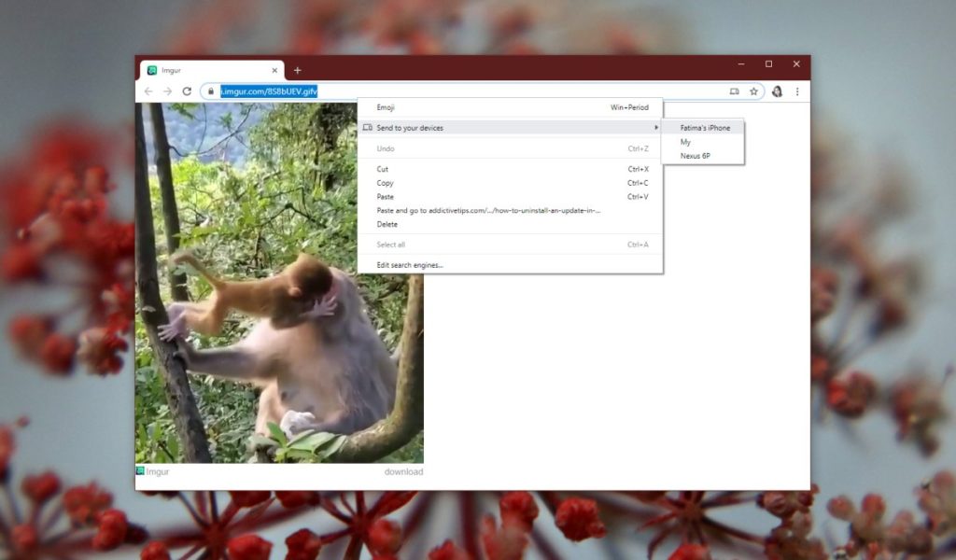Image resolution: width=956 pixels, height=560 pixels.
Task: Click the Imgur logo link
Action: pyautogui.click(x=153, y=471)
